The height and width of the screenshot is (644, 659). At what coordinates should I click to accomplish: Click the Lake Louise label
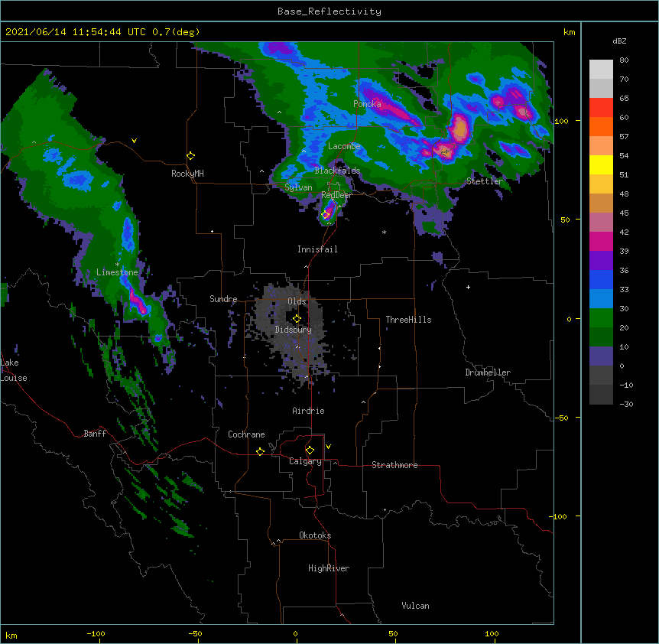click(14, 370)
